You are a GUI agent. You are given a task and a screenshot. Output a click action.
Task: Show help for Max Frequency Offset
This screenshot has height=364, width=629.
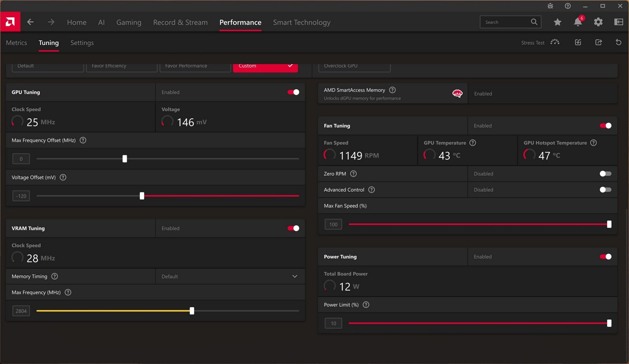tap(83, 140)
